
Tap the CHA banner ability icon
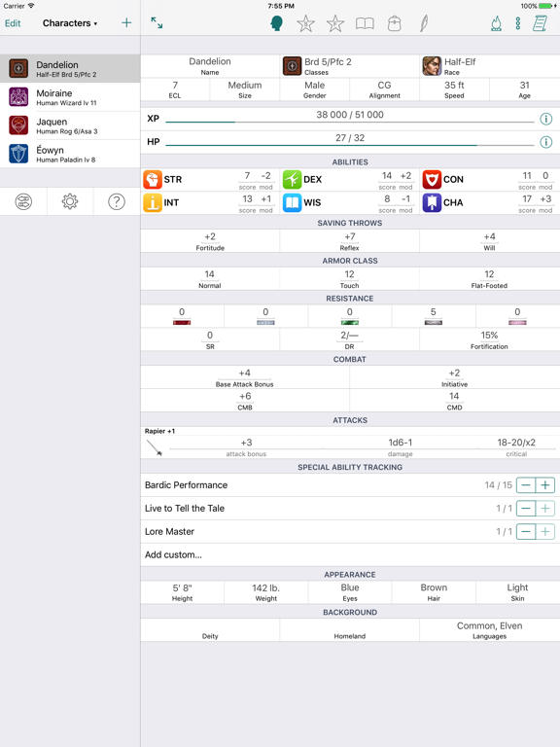tap(432, 202)
